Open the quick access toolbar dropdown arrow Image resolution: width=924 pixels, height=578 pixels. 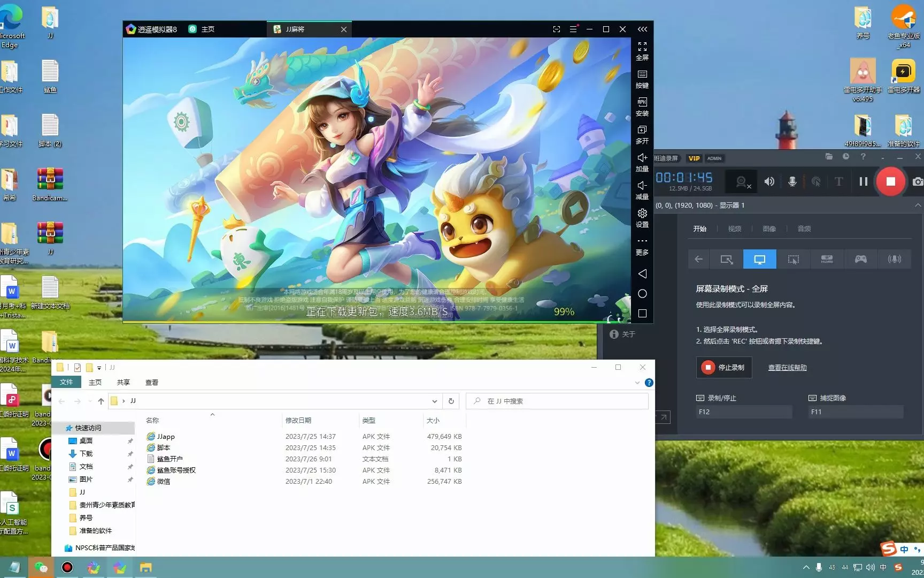point(99,368)
